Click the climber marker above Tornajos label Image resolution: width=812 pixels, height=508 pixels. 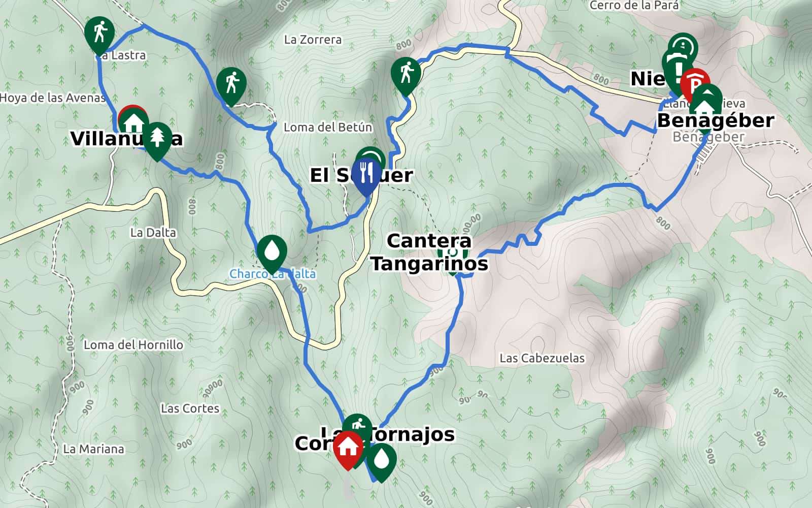(x=357, y=425)
